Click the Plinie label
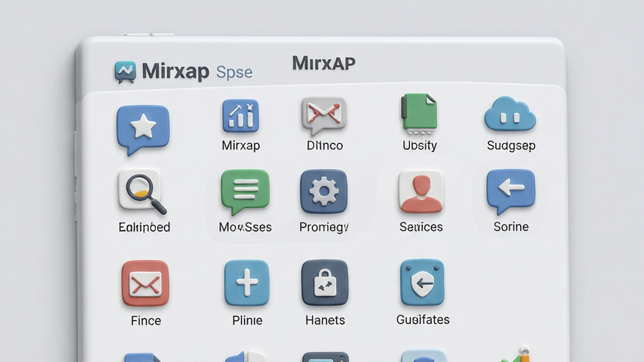Screen dimensions: 644x362 247,320
